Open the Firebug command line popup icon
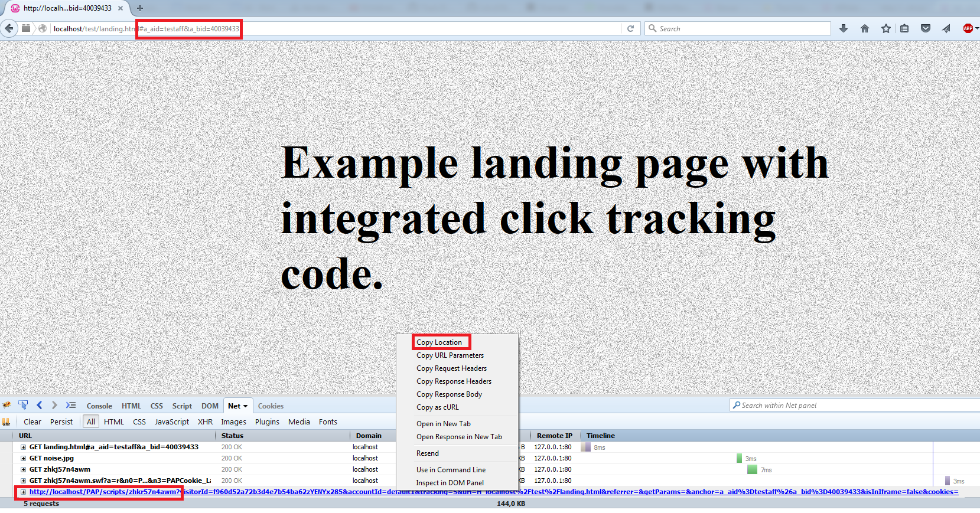Viewport: 980px width, 513px height. coord(71,405)
